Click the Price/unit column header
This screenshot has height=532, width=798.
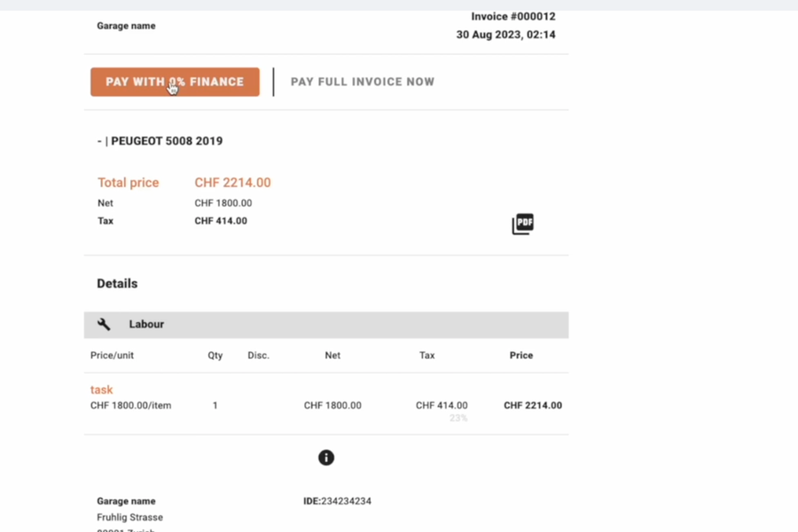tap(113, 355)
